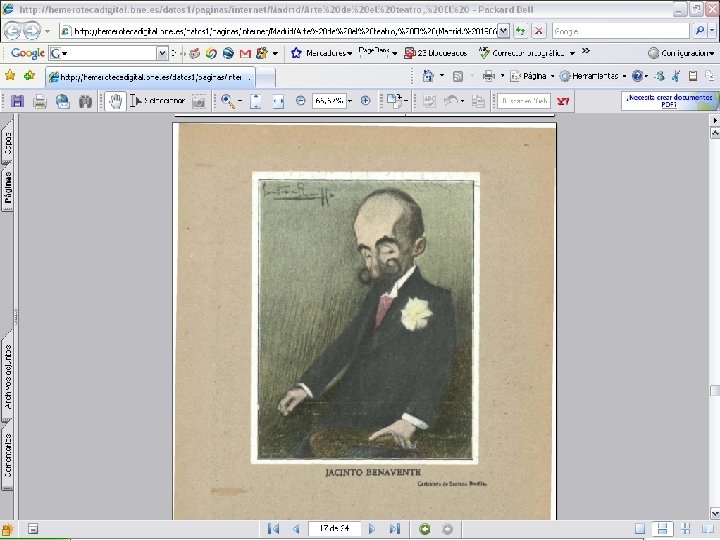The height and width of the screenshot is (540, 720).
Task: Focus the Buscar en Web field
Action: 524,101
